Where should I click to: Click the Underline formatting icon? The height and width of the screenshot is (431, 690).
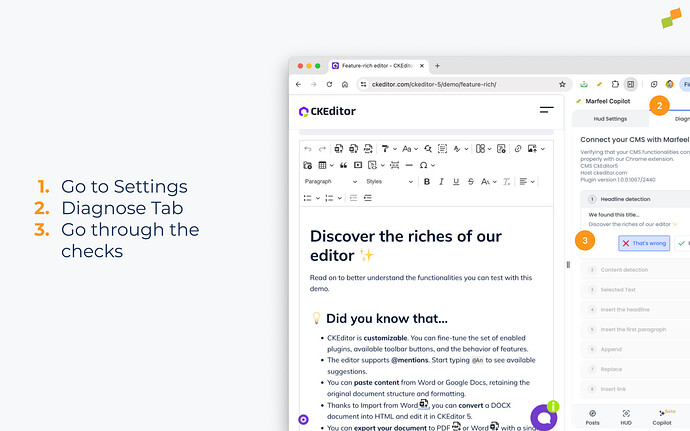pos(455,182)
